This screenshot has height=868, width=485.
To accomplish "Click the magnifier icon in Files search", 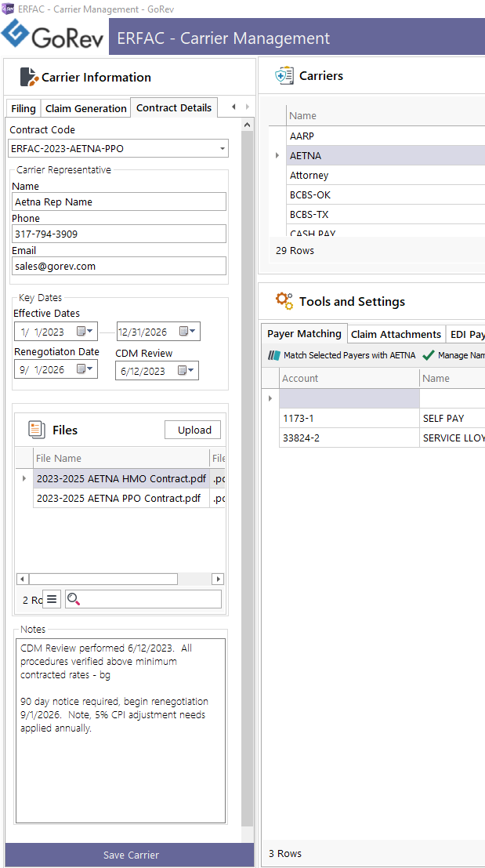I will tap(74, 599).
